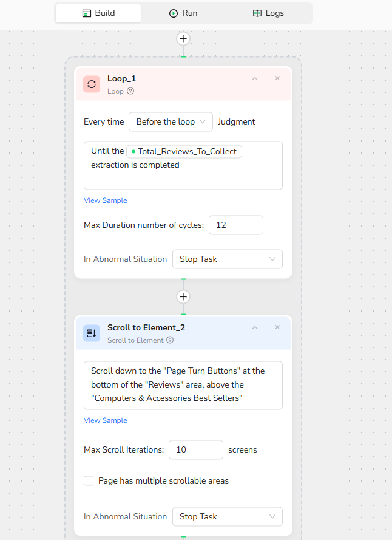Collapse the Scroll to Element_2 panel
The width and height of the screenshot is (392, 540).
(x=255, y=327)
